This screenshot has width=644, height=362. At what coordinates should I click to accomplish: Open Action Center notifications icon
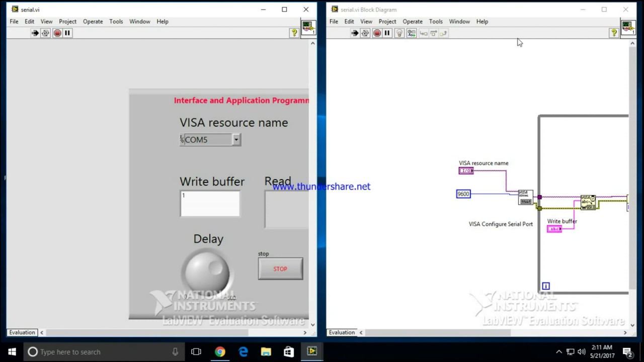pyautogui.click(x=627, y=352)
